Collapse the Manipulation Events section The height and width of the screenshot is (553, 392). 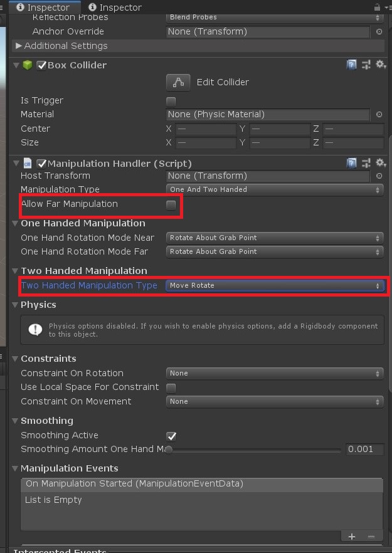pyautogui.click(x=15, y=468)
